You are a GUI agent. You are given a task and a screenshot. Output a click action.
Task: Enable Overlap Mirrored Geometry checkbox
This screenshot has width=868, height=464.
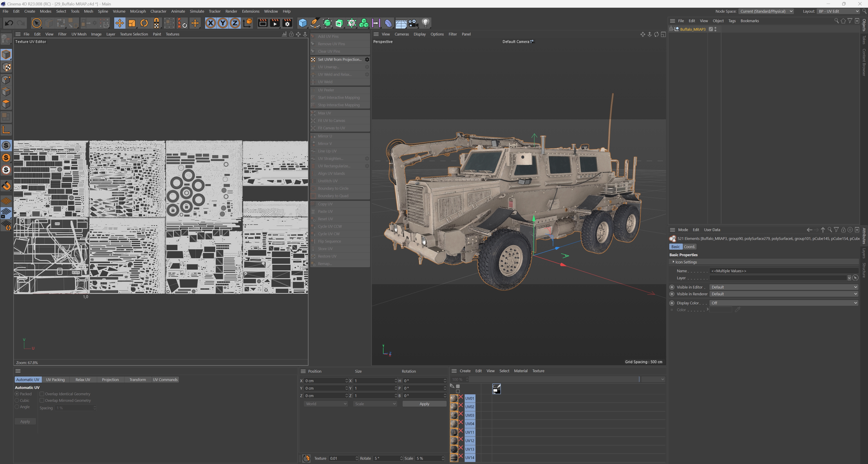click(42, 400)
